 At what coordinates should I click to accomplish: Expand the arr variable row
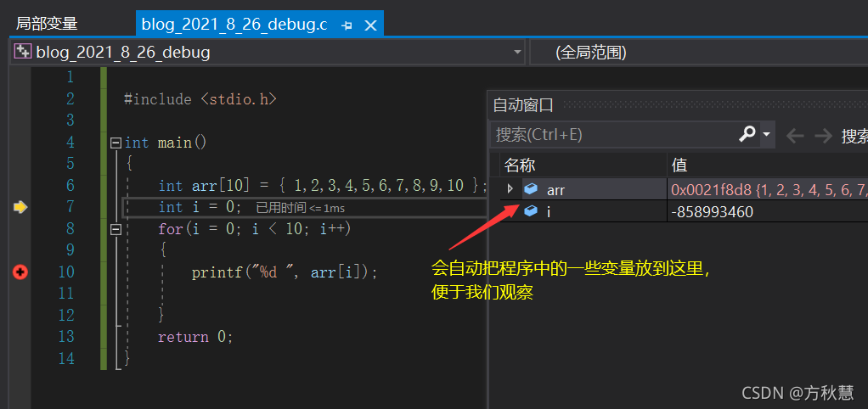(510, 189)
